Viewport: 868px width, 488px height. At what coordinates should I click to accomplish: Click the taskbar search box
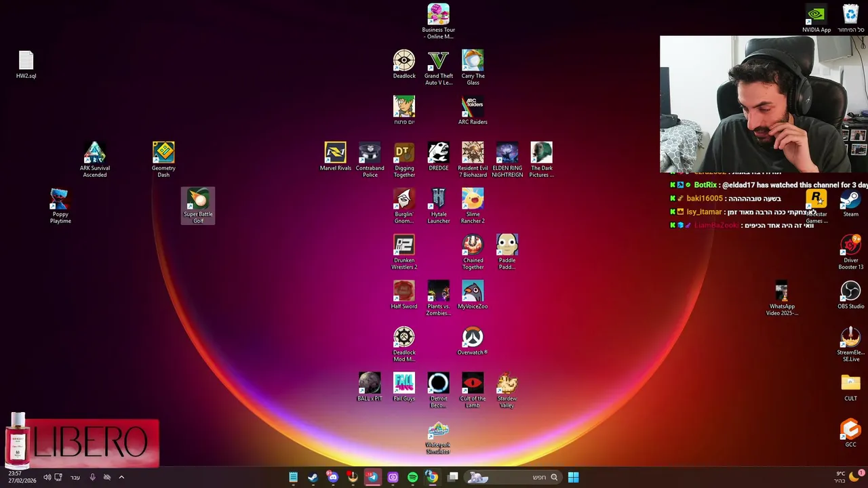pyautogui.click(x=512, y=477)
